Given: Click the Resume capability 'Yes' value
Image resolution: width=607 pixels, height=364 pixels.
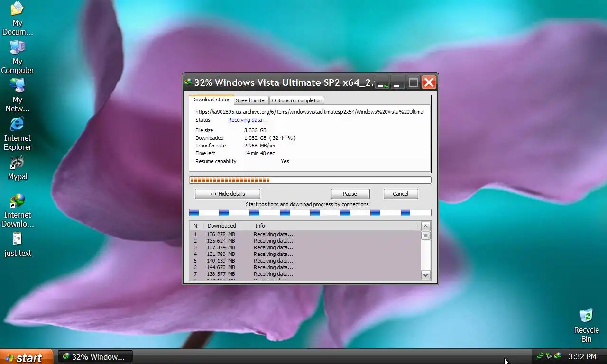Looking at the screenshot, I should [x=285, y=161].
